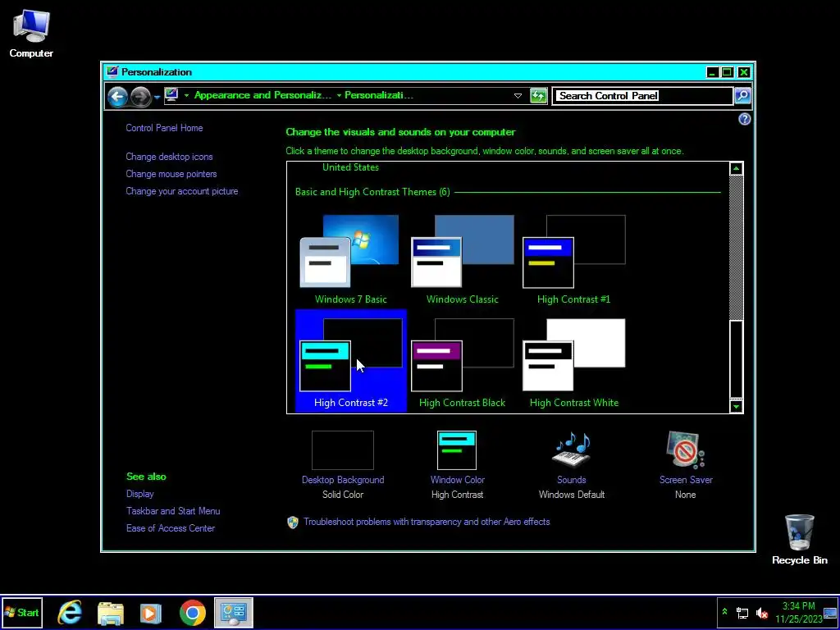
Task: Refresh the Control Panel page
Action: [538, 96]
